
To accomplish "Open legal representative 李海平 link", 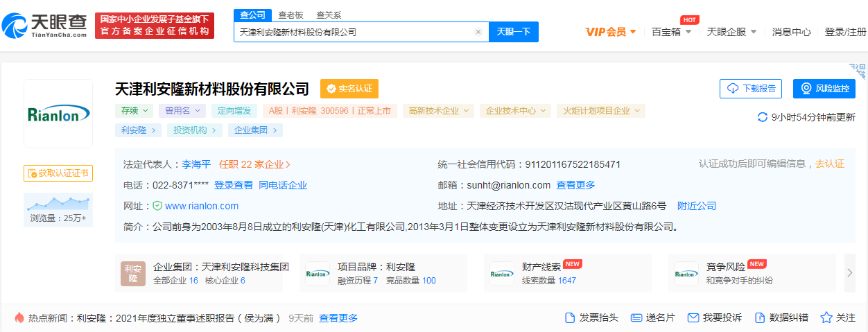I will click(x=198, y=164).
